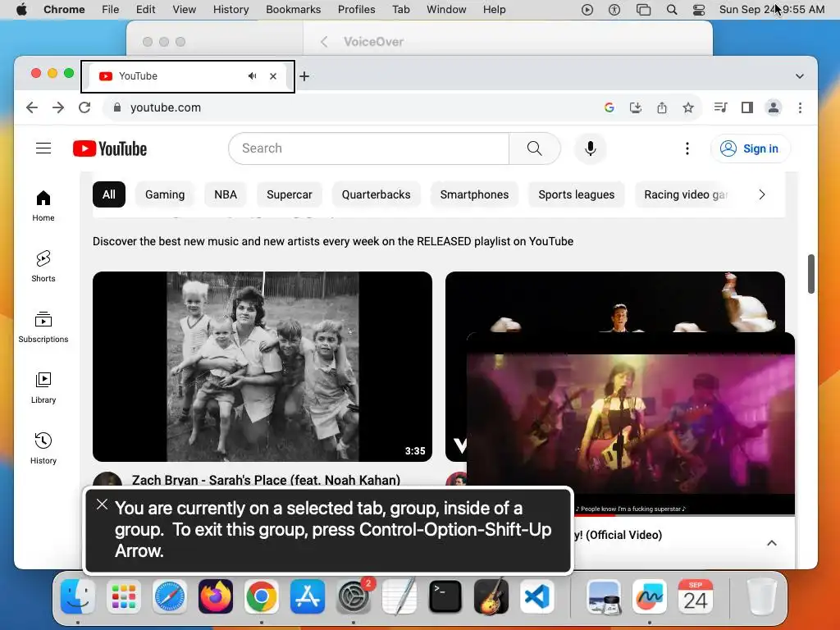
Task: Show more filter chips with right chevron
Action: [762, 194]
